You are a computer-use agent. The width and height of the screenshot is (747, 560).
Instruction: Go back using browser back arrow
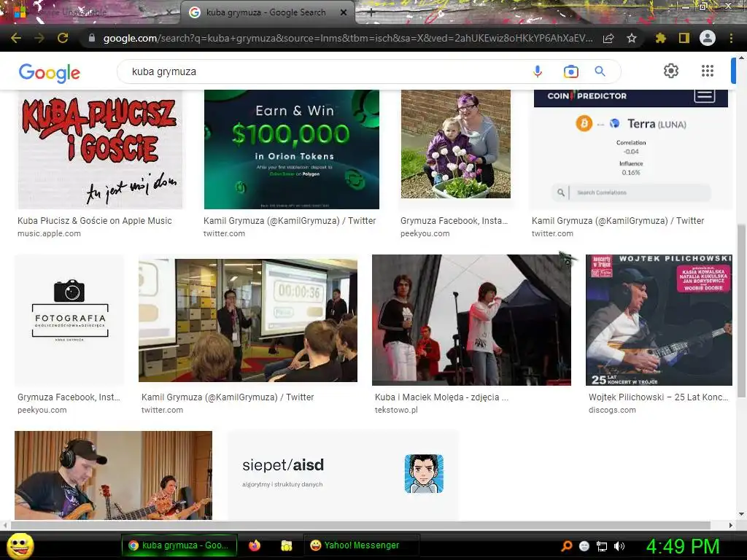tap(16, 38)
